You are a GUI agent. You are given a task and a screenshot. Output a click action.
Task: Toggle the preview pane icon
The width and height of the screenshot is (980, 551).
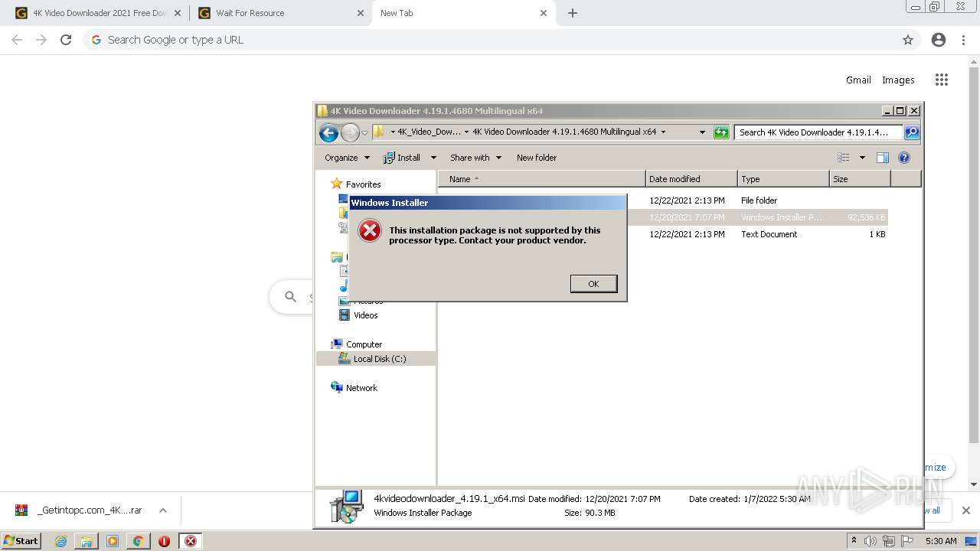click(883, 158)
